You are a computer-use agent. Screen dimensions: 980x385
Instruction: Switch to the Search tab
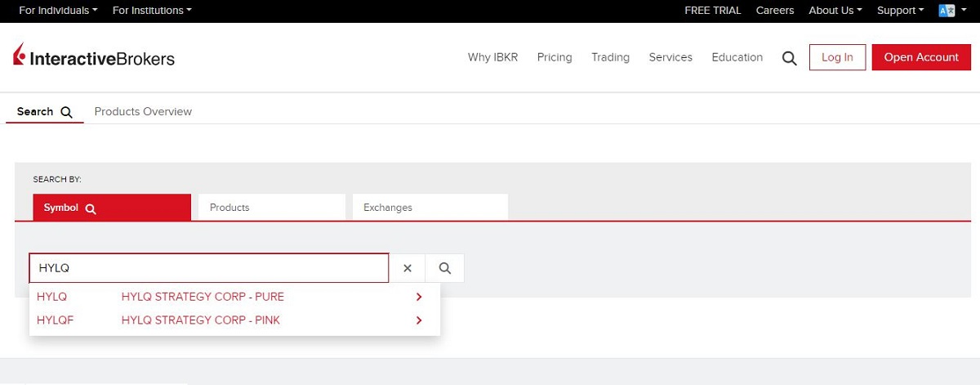[x=45, y=111]
